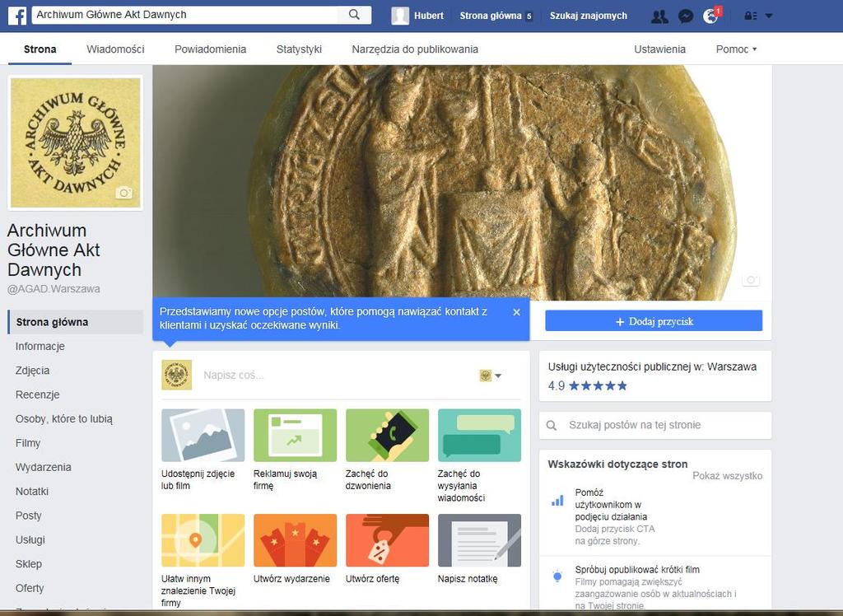Open Narzędzia do publikowania tab

[x=415, y=49]
